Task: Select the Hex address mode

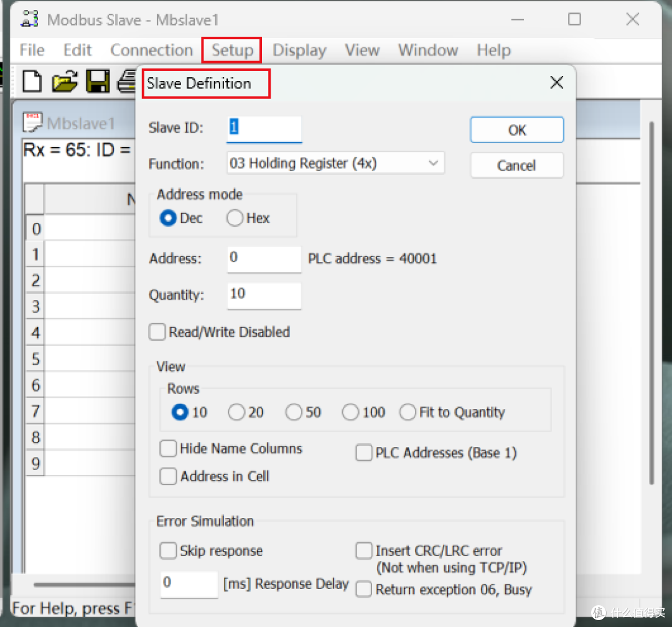Action: [235, 219]
